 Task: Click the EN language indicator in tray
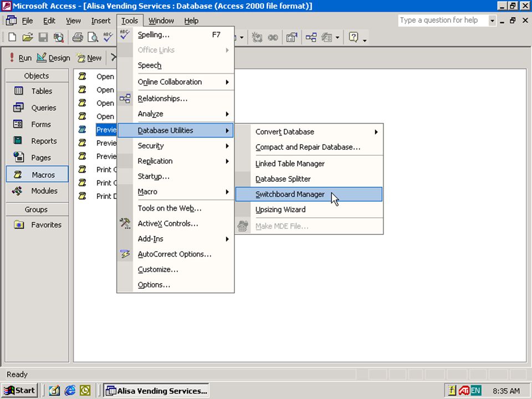click(x=475, y=391)
